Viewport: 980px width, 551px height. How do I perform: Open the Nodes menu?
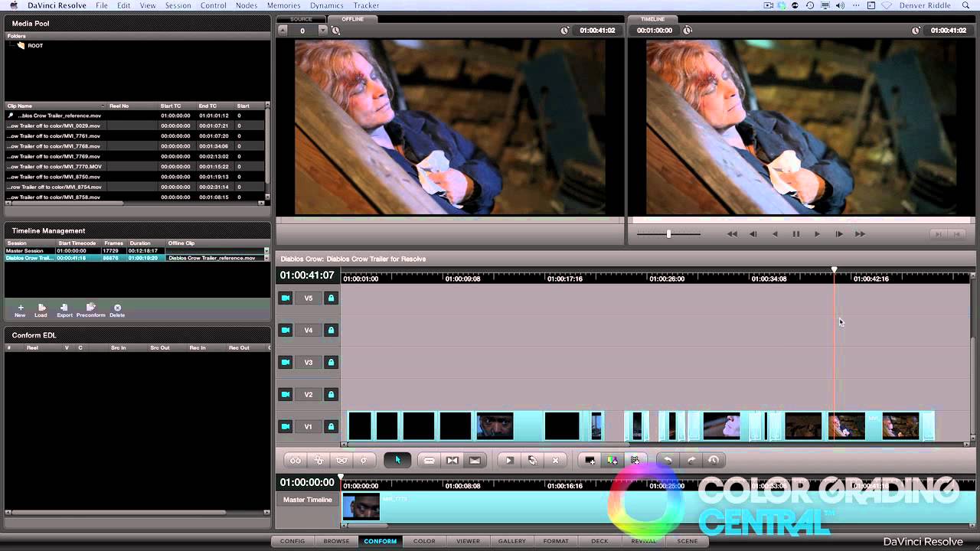coord(247,5)
